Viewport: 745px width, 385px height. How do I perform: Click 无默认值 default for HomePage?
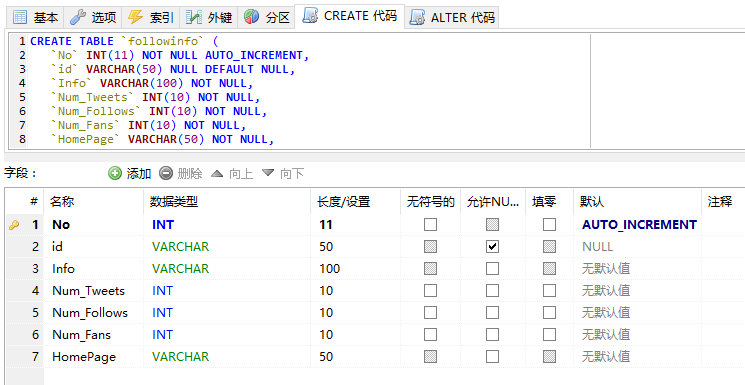point(606,356)
